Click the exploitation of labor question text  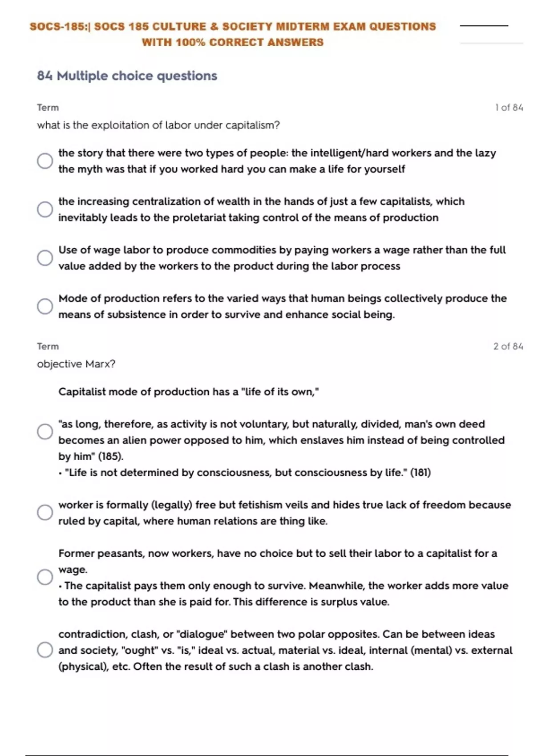158,125
